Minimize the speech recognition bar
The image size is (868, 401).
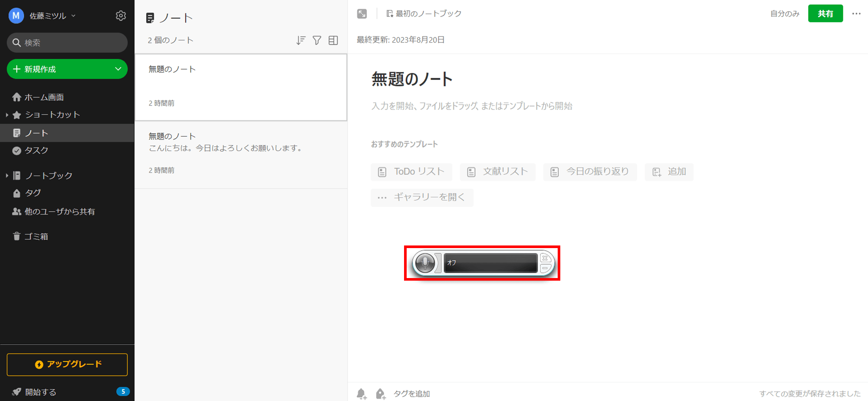tap(545, 268)
